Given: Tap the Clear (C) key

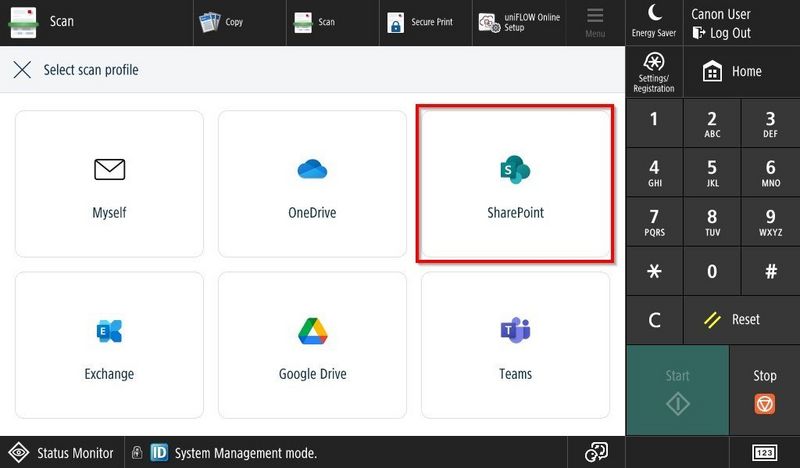Looking at the screenshot, I should pyautogui.click(x=654, y=320).
